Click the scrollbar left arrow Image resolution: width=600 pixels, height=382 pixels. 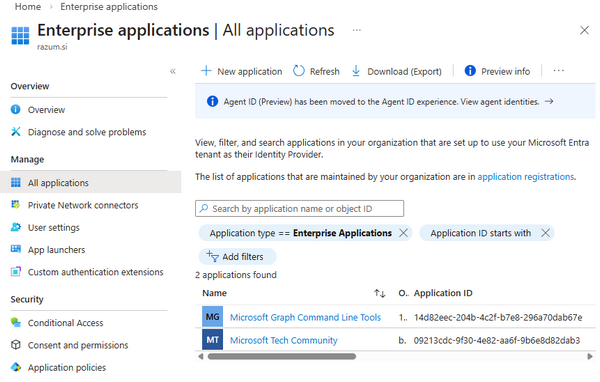click(x=201, y=356)
